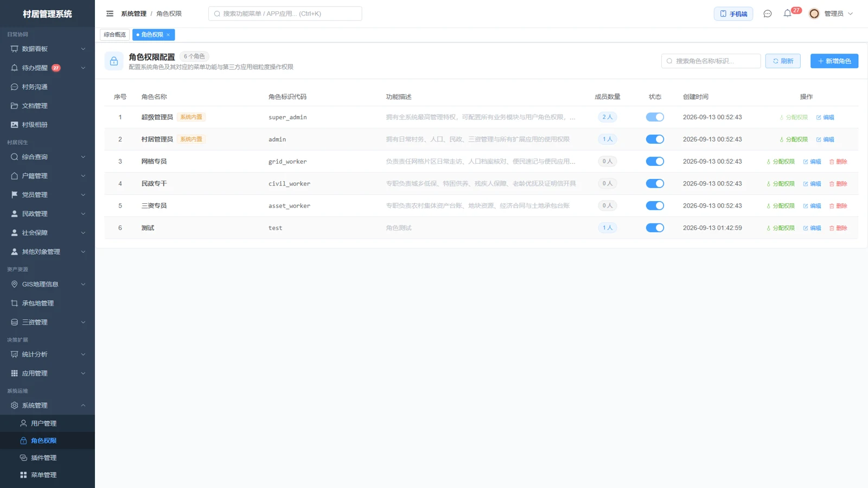Click the 新增角色 button

(x=834, y=61)
